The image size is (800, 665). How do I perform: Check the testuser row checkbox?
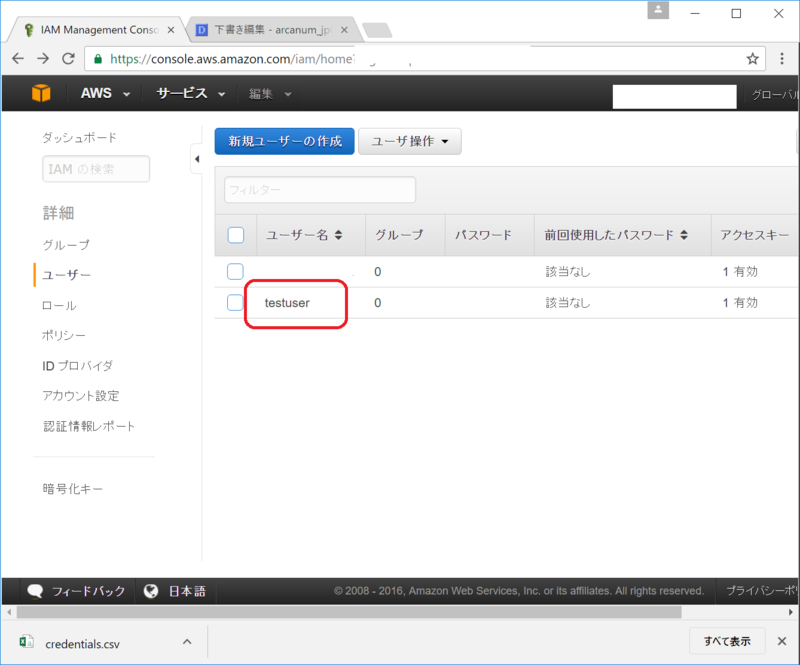[x=234, y=302]
